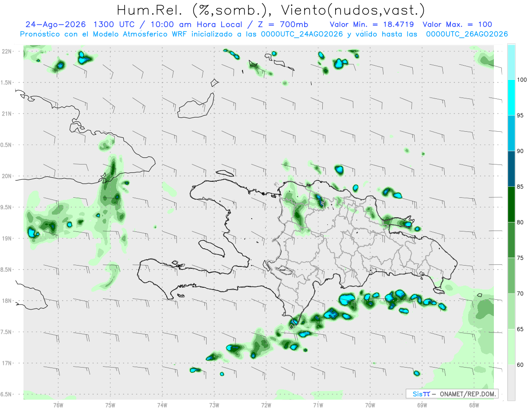Click the "1300 UTC" time text
The height and width of the screenshot is (411, 532).
114,24
